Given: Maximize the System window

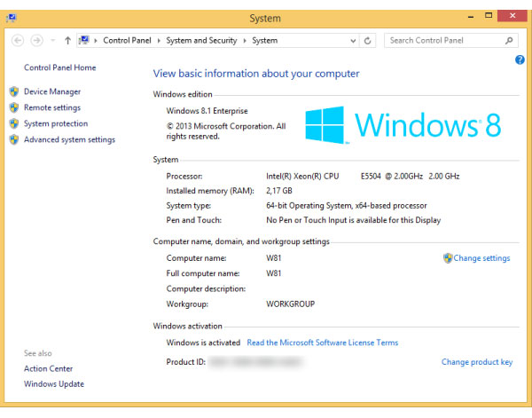Looking at the screenshot, I should point(489,15).
